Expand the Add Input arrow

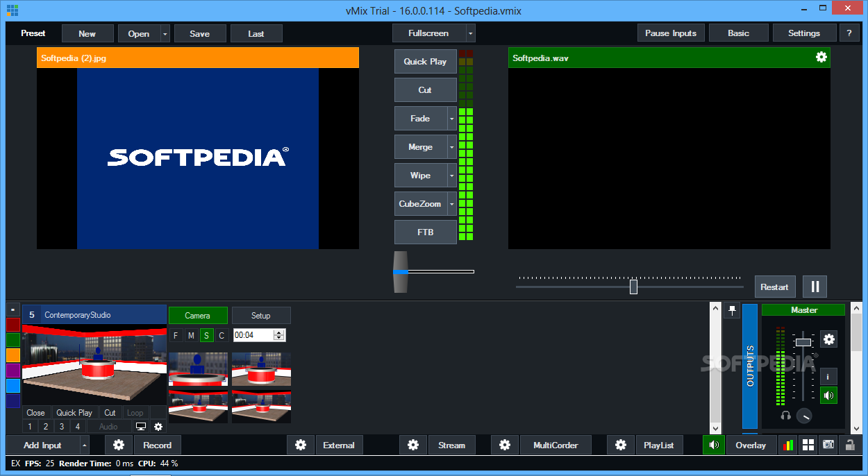point(85,445)
